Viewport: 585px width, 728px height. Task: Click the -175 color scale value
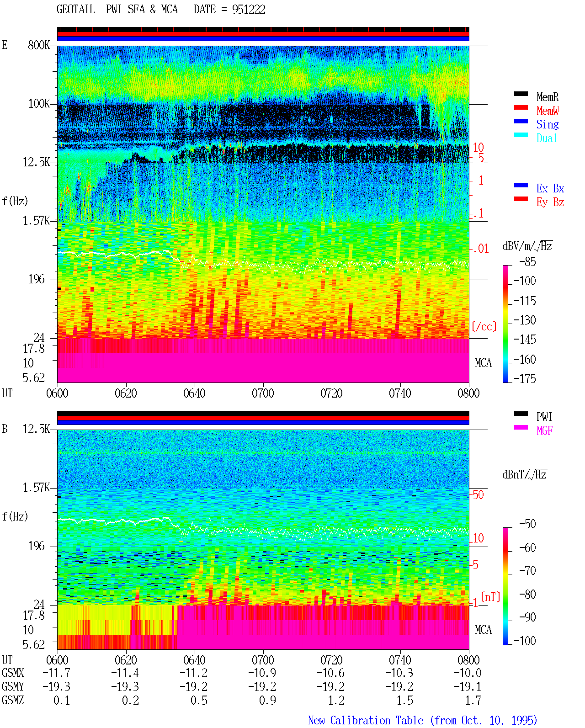[525, 378]
